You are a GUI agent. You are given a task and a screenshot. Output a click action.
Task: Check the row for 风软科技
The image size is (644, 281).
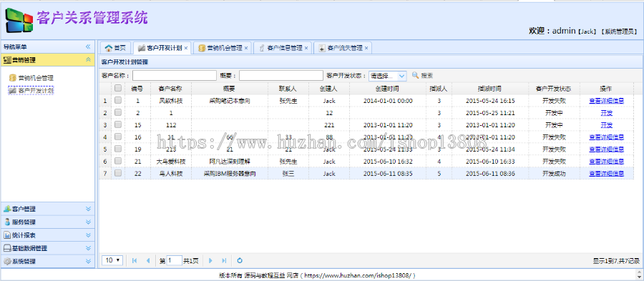[118, 100]
